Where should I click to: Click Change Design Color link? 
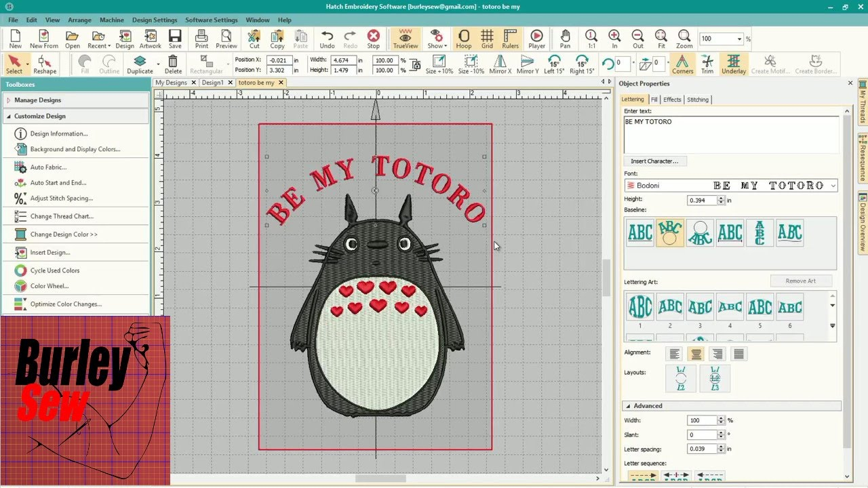(x=64, y=235)
